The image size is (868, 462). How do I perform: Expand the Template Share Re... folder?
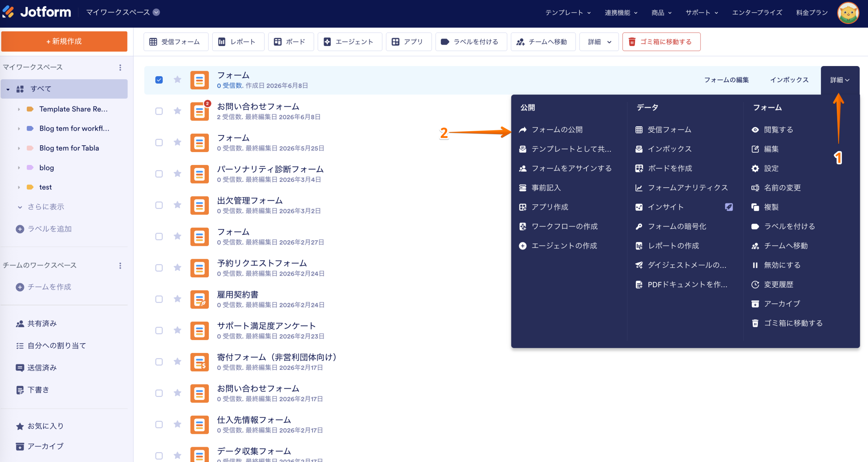(x=19, y=109)
